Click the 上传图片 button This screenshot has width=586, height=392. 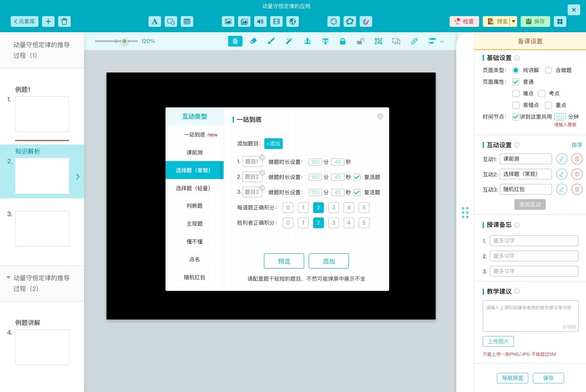tap(498, 341)
